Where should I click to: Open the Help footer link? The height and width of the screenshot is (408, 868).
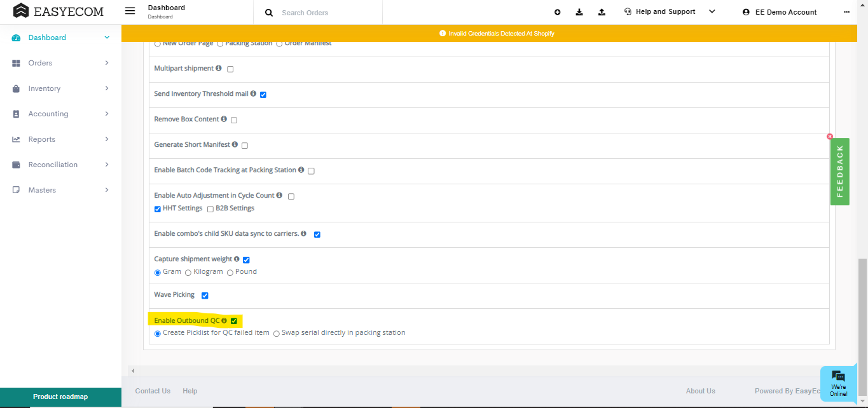point(189,391)
